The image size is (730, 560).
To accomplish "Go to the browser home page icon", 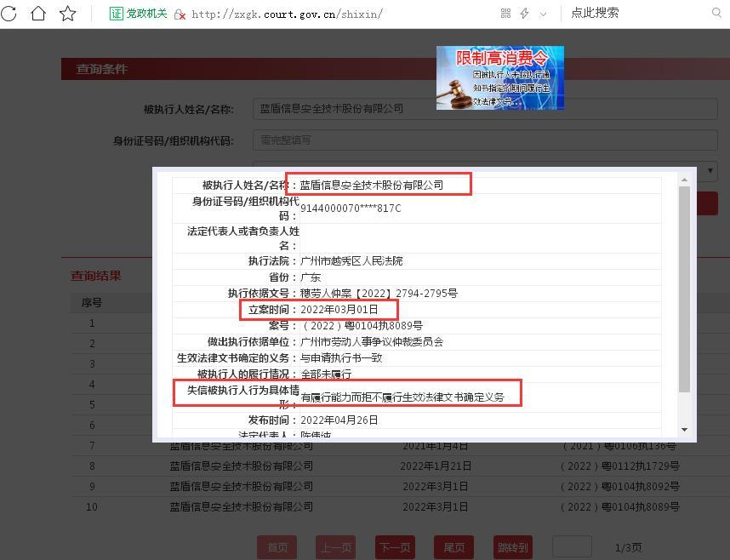I will [x=38, y=13].
